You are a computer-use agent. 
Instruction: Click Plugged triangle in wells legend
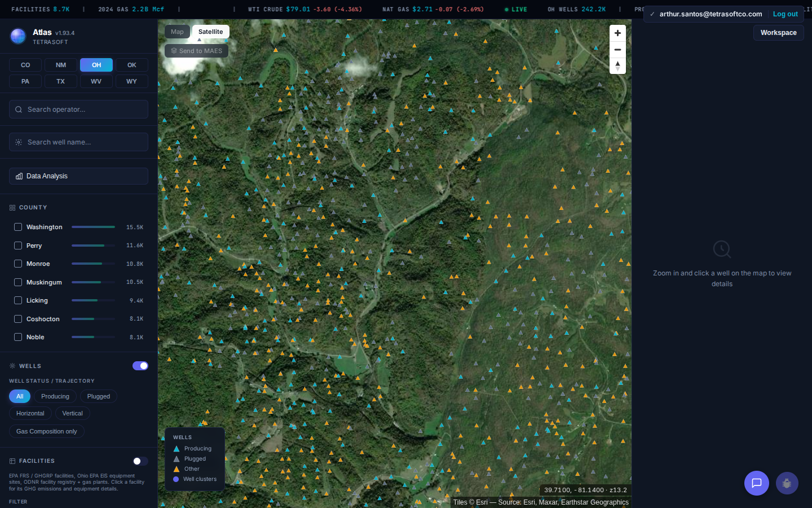176,459
